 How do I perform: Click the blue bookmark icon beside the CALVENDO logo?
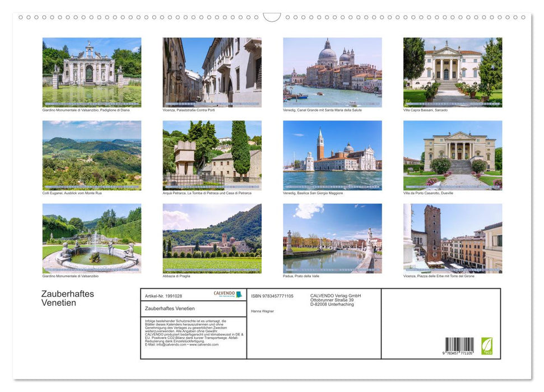(x=238, y=294)
